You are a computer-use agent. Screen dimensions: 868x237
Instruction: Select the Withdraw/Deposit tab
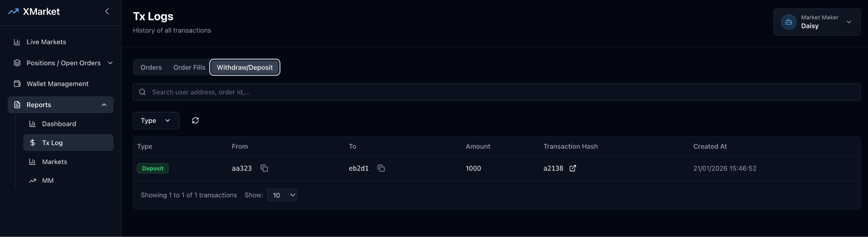245,67
